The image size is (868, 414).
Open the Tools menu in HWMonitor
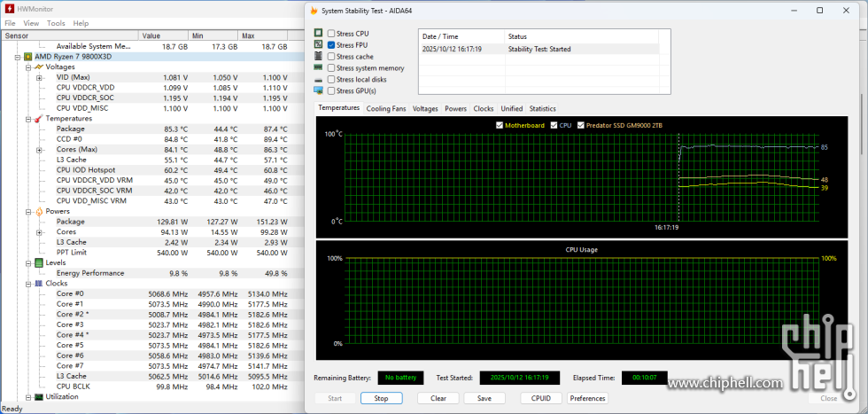[x=56, y=23]
